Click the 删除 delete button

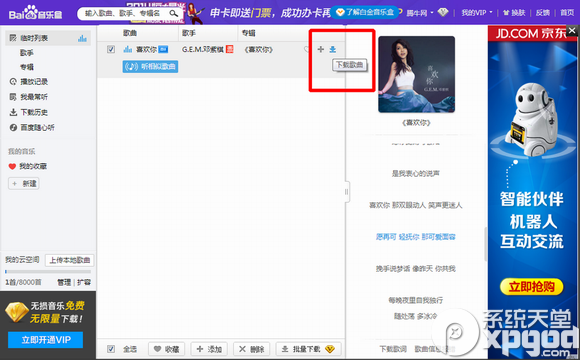tap(252, 349)
